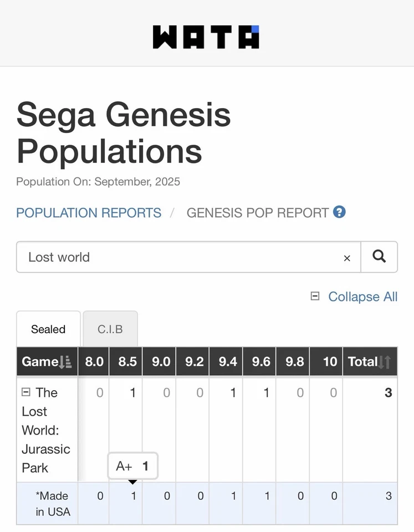Clear the search field with the X

347,258
